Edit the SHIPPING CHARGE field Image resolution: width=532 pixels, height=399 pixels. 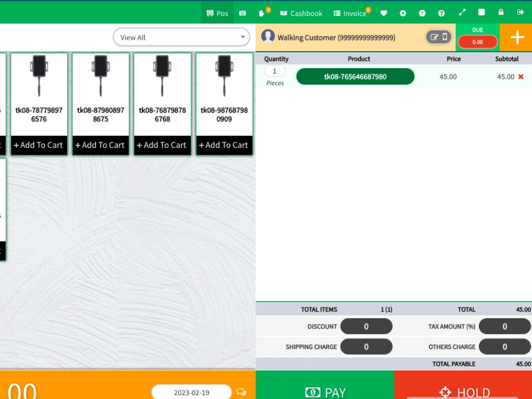click(x=366, y=347)
